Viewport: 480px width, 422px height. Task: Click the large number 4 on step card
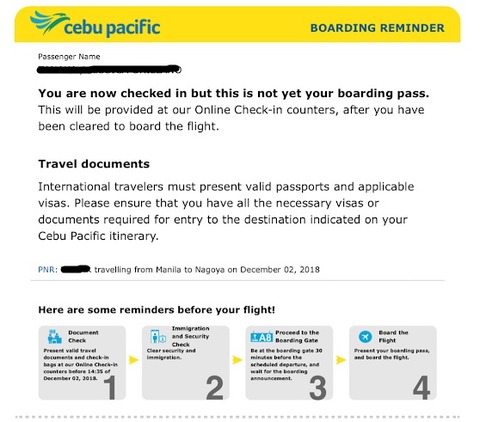pyautogui.click(x=421, y=387)
